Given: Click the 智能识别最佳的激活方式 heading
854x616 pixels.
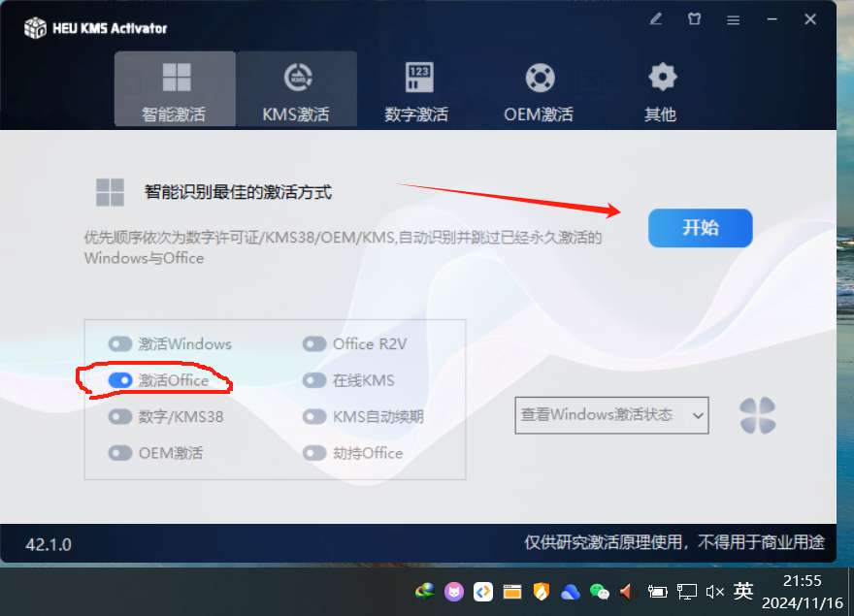Looking at the screenshot, I should [x=238, y=192].
